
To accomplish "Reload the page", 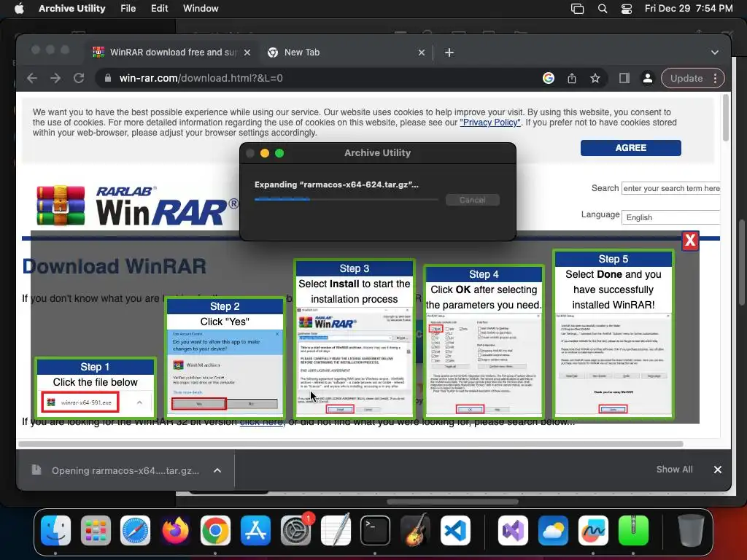I will click(x=79, y=78).
